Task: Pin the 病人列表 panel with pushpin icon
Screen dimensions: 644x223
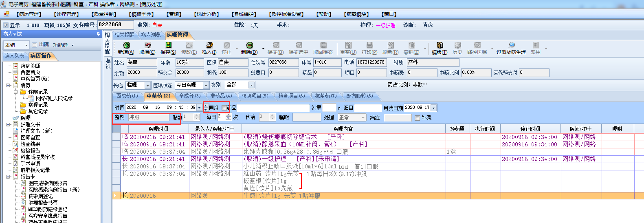Action: (x=98, y=34)
